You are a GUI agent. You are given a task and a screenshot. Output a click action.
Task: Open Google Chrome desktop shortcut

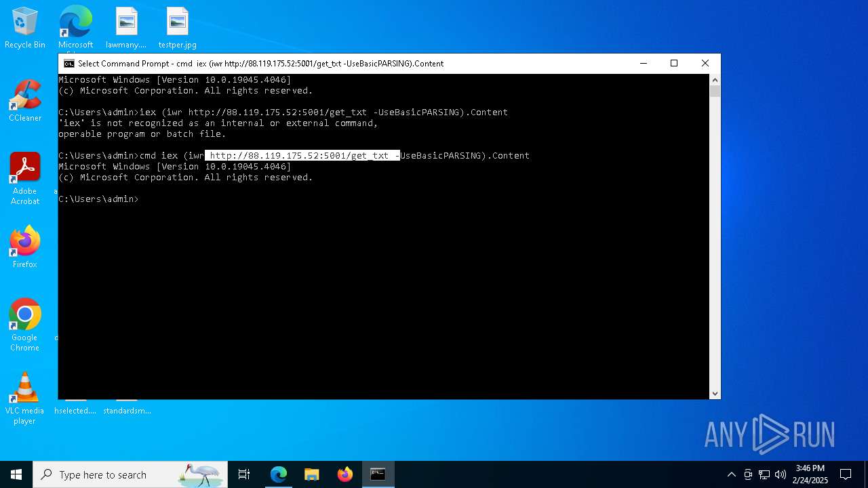25,325
